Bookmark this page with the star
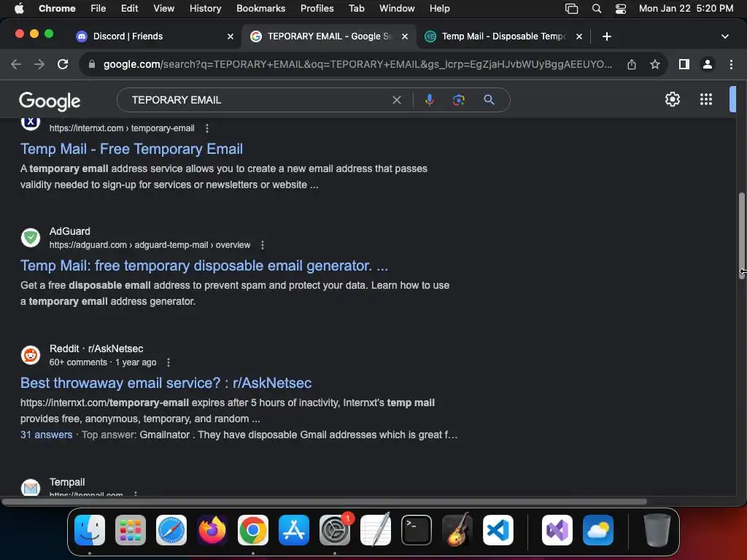The width and height of the screenshot is (747, 560). pos(655,64)
